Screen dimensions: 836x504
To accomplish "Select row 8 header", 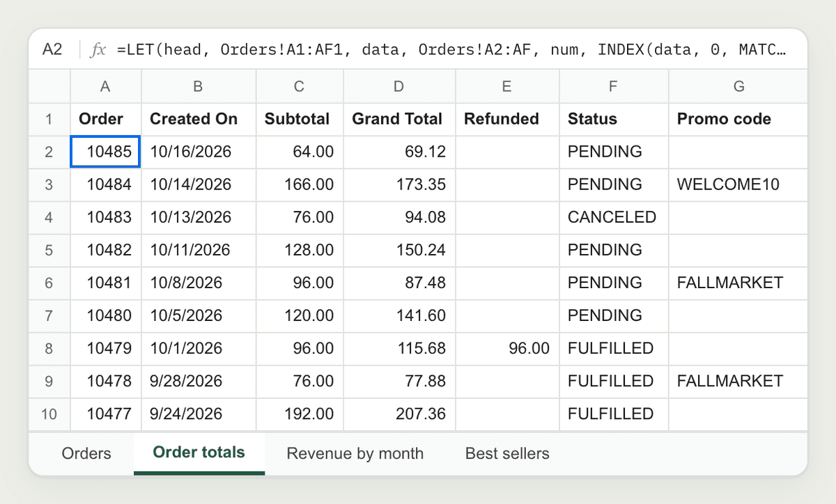I will click(49, 348).
